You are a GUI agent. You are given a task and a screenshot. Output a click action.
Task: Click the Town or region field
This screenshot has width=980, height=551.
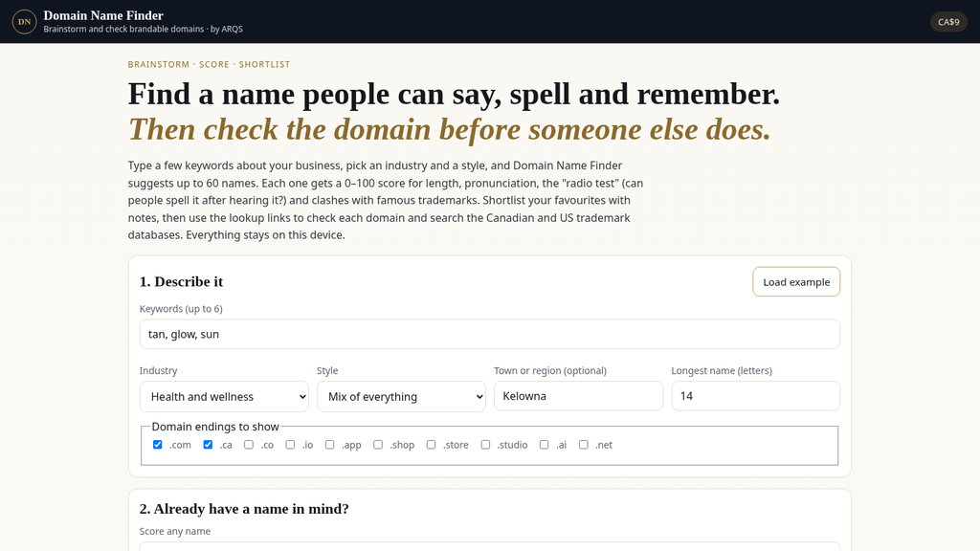tap(578, 396)
